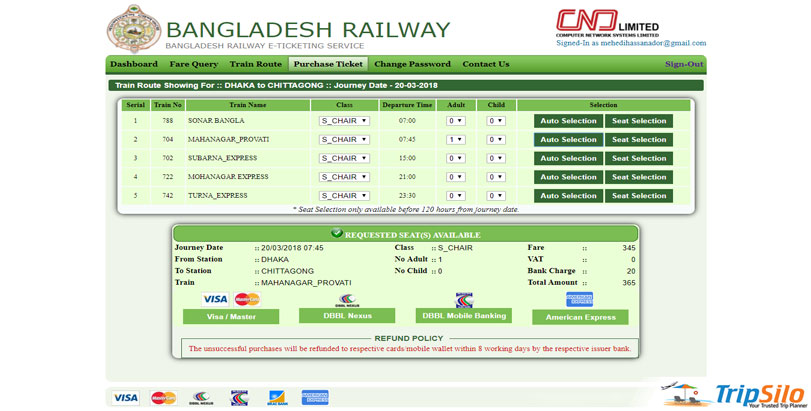Open the Contact Us page
This screenshot has width=811, height=411.
click(x=486, y=64)
